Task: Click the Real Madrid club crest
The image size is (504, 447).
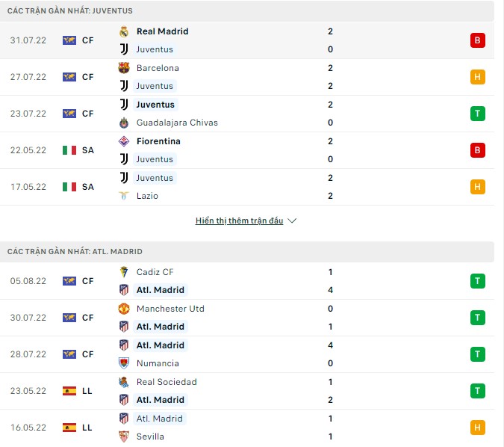Action: pos(124,31)
